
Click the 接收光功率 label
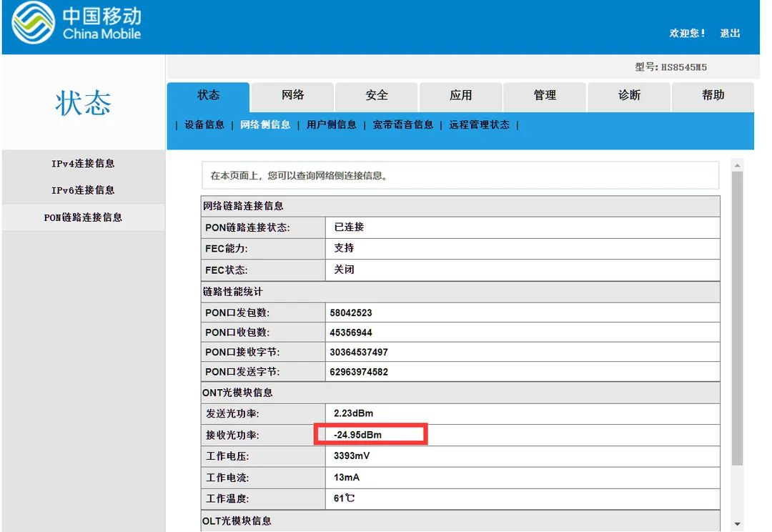point(232,435)
